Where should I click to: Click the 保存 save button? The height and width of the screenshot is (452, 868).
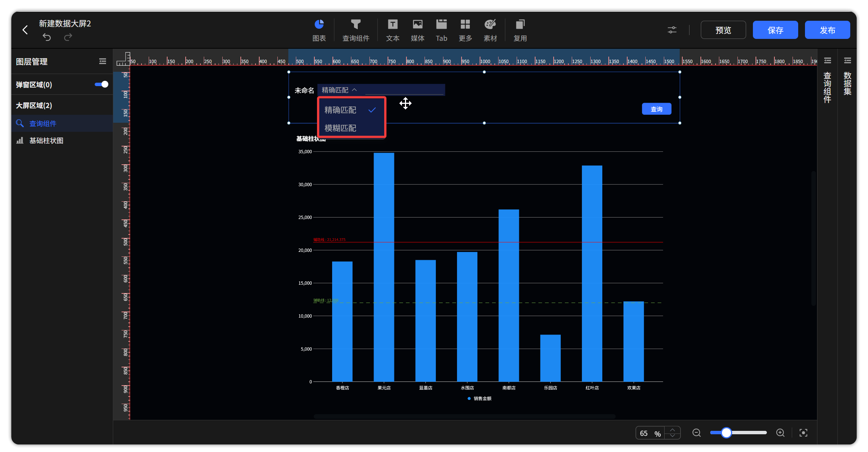click(x=775, y=30)
